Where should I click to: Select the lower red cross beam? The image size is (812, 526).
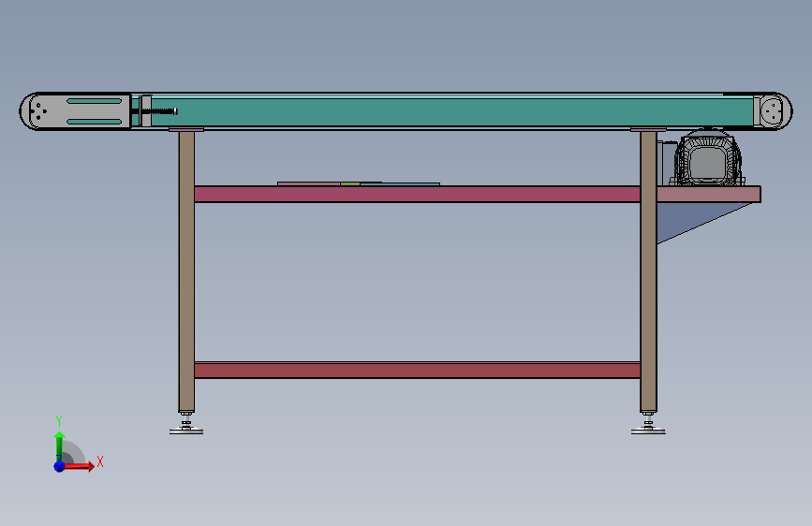[418, 371]
